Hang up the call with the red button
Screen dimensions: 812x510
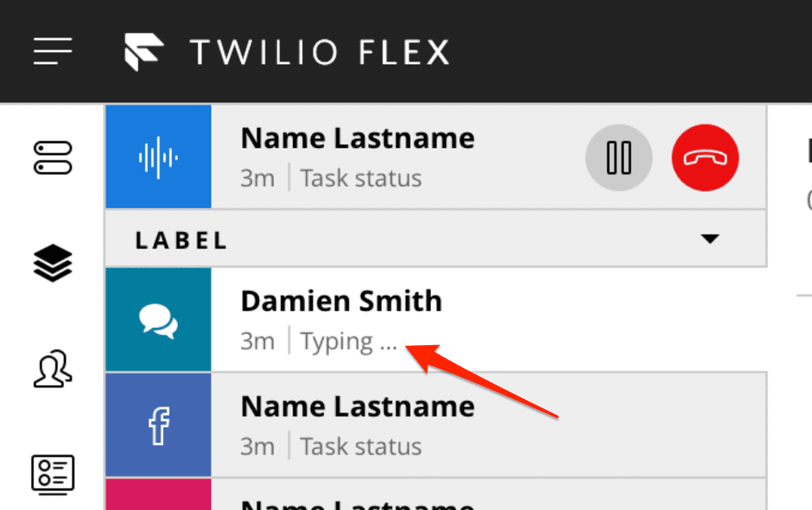(x=705, y=158)
